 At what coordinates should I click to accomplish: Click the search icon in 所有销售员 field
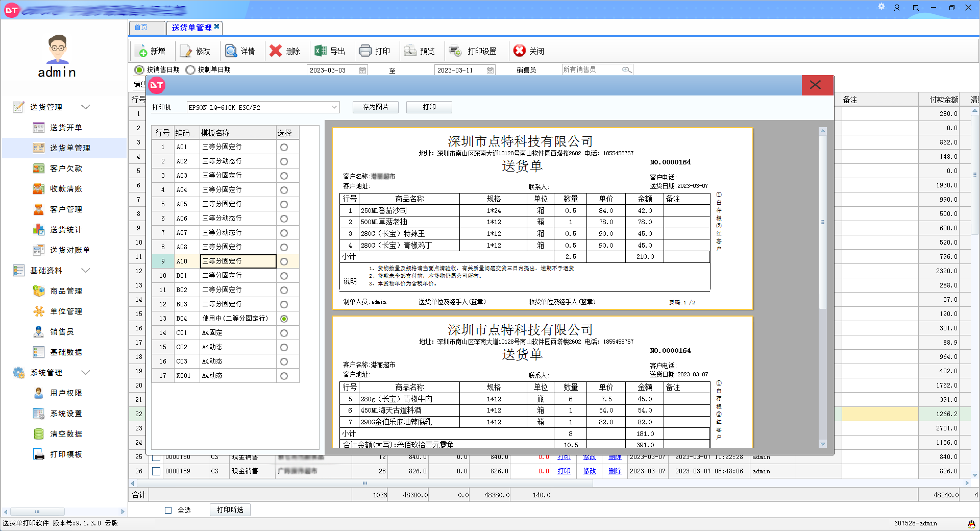pos(626,69)
